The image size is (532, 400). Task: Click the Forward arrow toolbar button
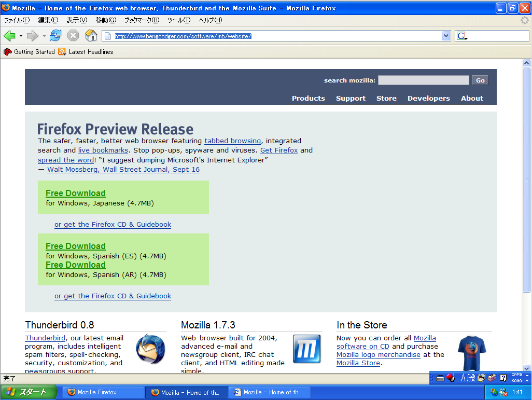tap(32, 36)
